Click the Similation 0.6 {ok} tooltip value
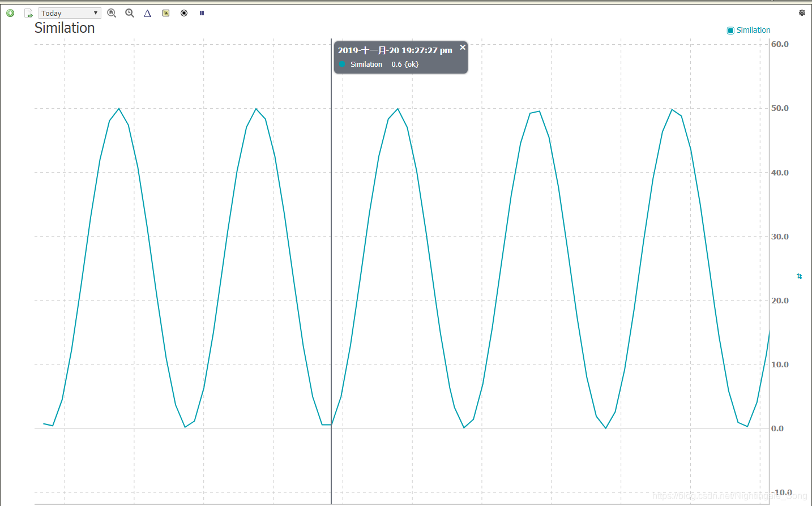 tap(384, 65)
